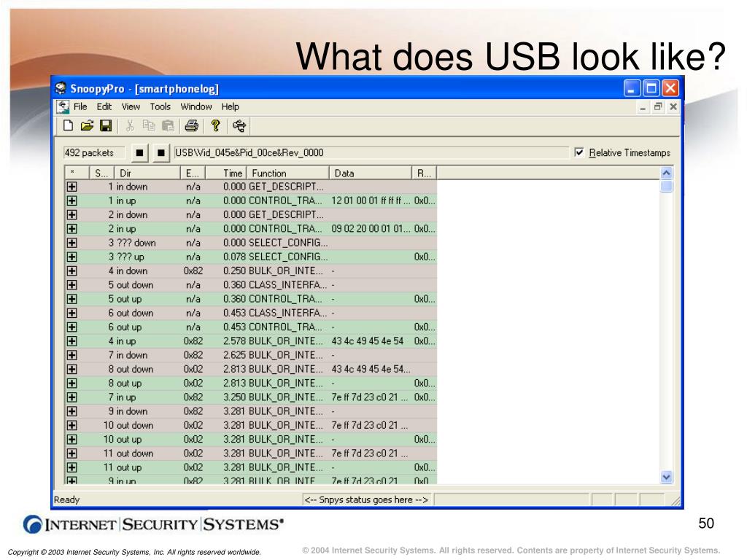Click the 0.453 CLASS_INTERFA function cell
The width and height of the screenshot is (747, 560).
tap(287, 313)
